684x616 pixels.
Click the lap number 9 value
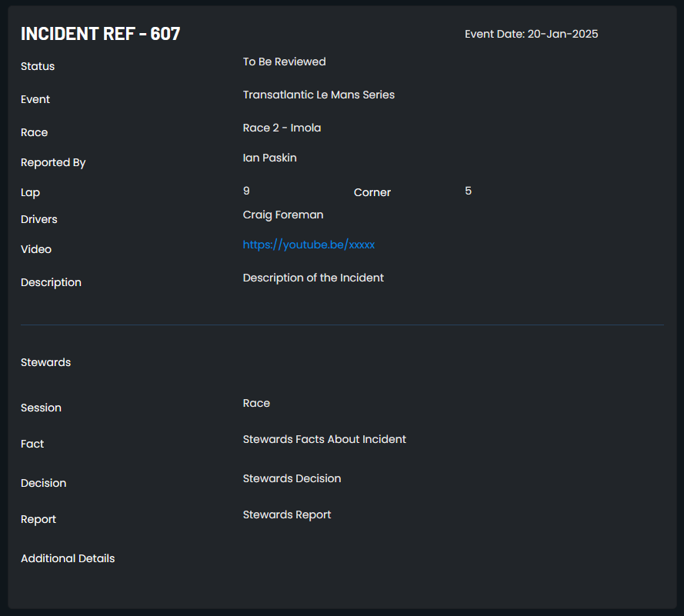coord(246,191)
